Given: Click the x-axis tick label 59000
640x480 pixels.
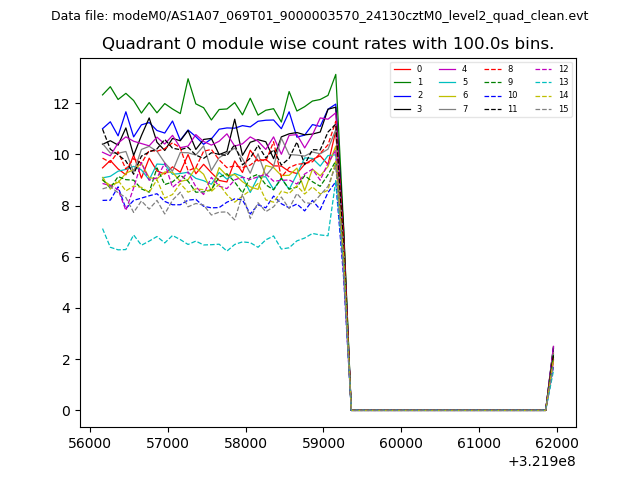Looking at the screenshot, I should click(x=323, y=442).
